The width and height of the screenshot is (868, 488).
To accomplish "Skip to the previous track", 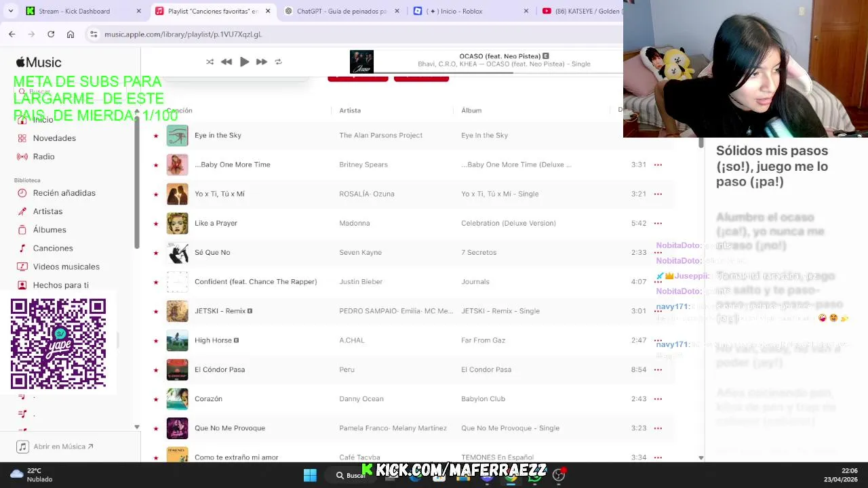I will pos(226,62).
